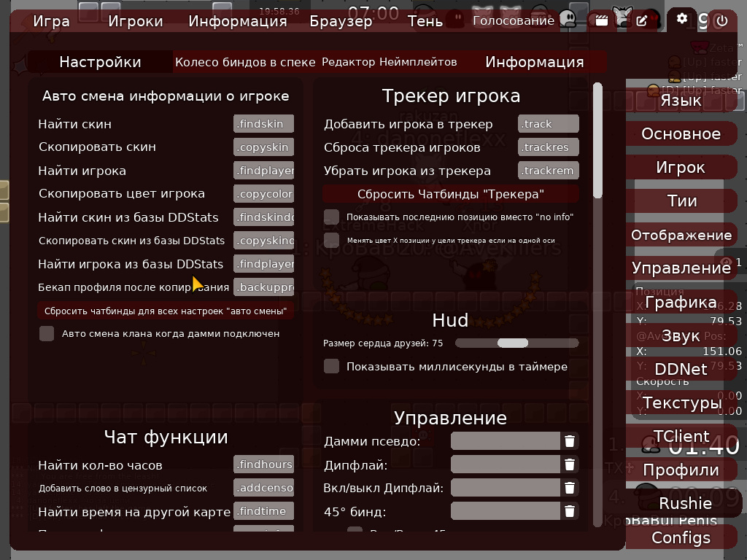
Task: Edit 'Найти скин из базы DDStats' field
Action: pos(263,217)
